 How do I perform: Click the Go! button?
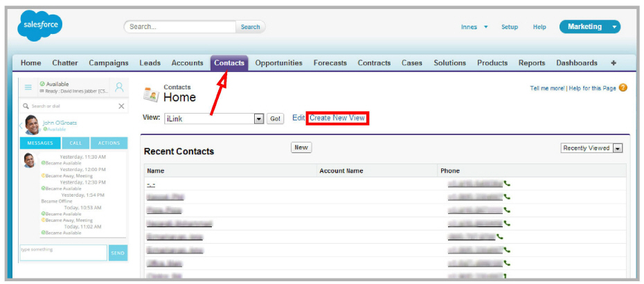click(275, 118)
